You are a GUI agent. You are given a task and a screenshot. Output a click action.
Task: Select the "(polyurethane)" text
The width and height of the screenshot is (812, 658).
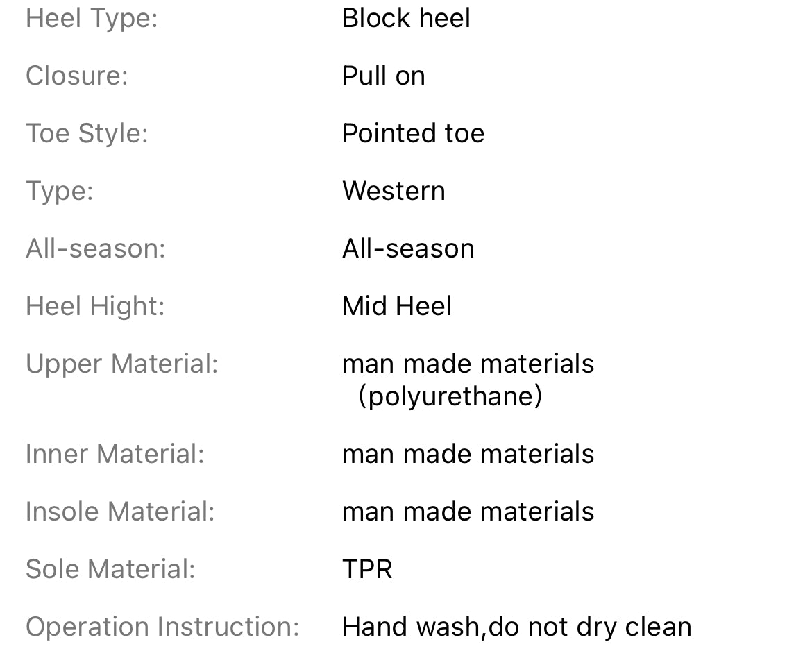450,396
